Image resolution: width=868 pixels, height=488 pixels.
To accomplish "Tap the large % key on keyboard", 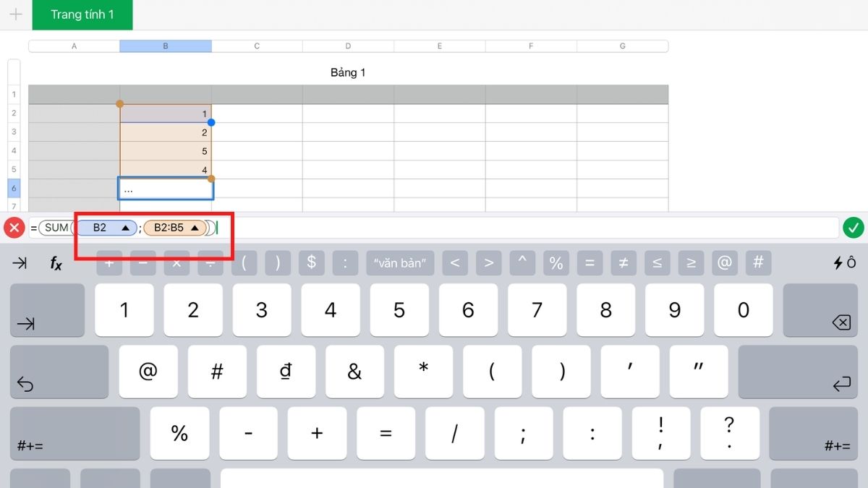I will point(179,434).
